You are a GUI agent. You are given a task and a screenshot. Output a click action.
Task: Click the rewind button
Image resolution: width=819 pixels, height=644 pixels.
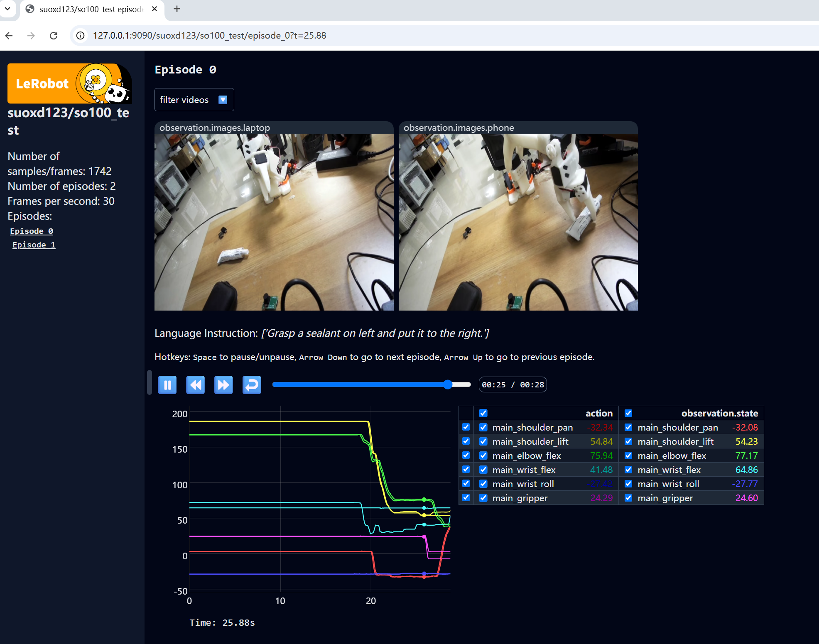coord(195,385)
